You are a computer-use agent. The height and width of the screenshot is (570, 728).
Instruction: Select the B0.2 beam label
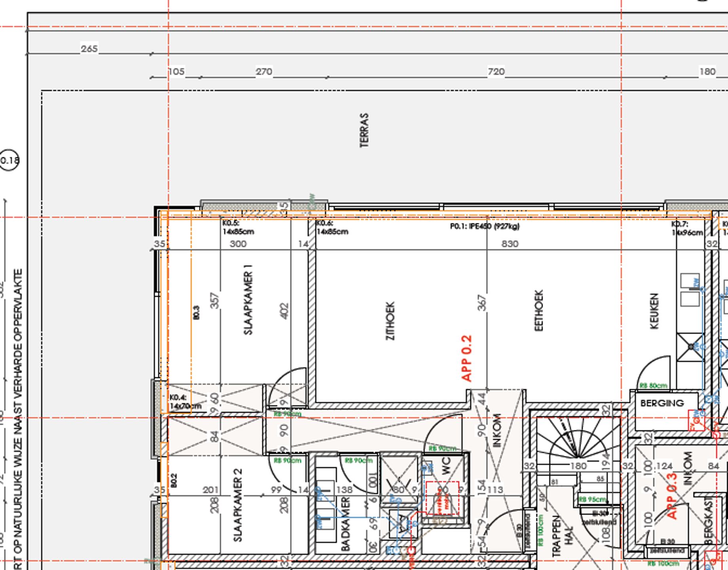click(173, 481)
